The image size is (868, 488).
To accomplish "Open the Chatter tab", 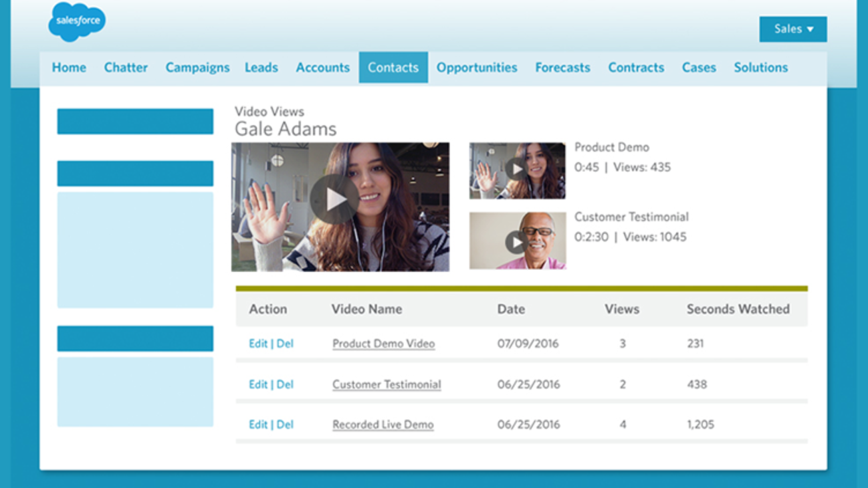I will (126, 67).
